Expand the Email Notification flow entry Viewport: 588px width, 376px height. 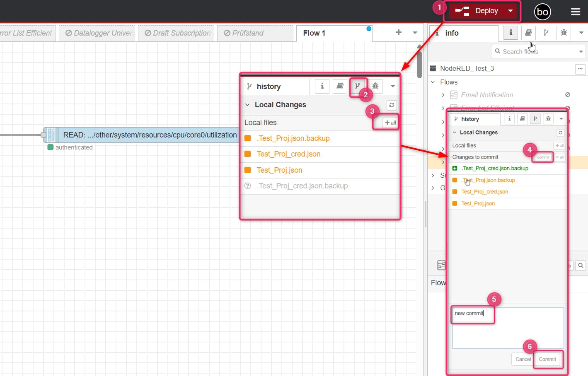point(443,95)
